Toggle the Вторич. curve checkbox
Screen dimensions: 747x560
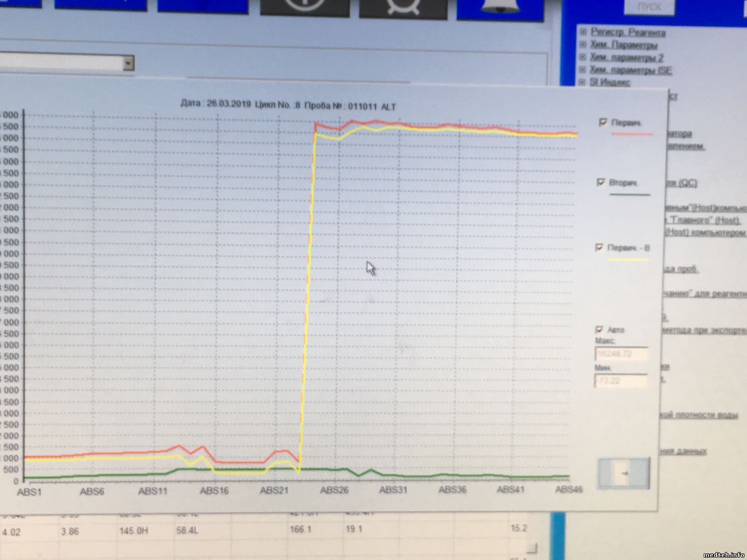tap(601, 183)
